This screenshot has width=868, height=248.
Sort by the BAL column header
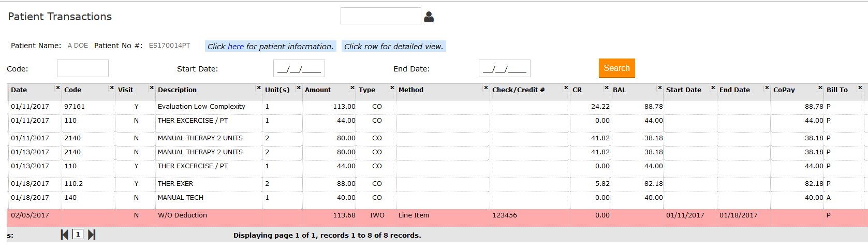pos(620,90)
